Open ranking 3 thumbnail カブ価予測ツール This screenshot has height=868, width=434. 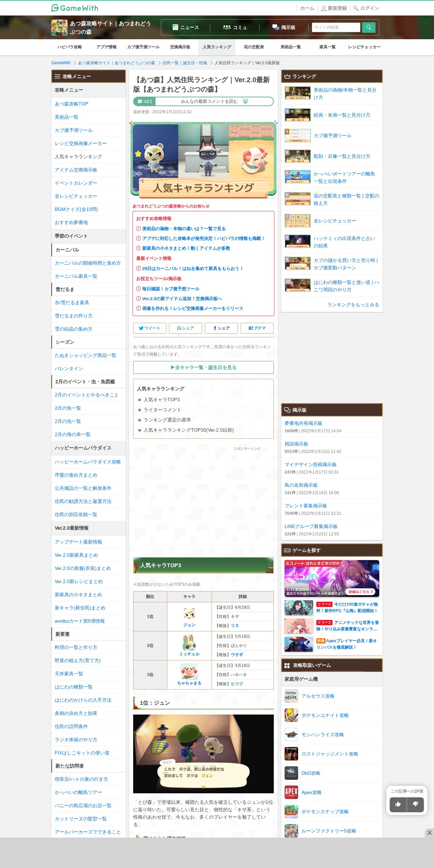click(x=298, y=136)
